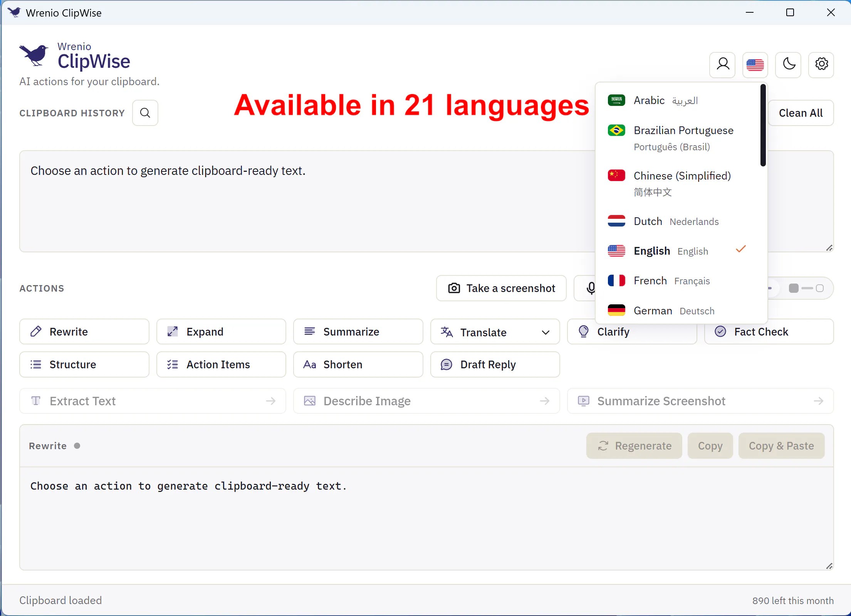
Task: Click Summarize Screenshot action
Action: (700, 401)
